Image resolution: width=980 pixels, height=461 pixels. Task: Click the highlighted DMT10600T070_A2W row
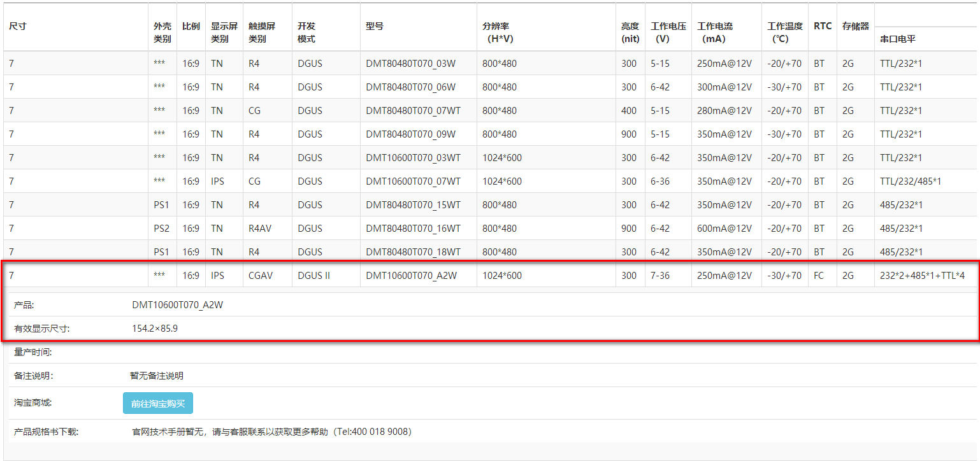tap(410, 275)
